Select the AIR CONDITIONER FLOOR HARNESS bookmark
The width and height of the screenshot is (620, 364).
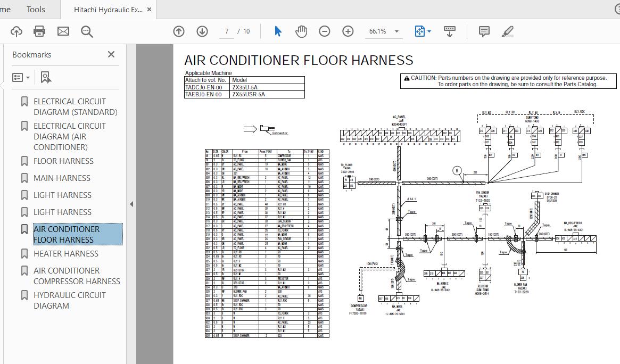tap(78, 234)
